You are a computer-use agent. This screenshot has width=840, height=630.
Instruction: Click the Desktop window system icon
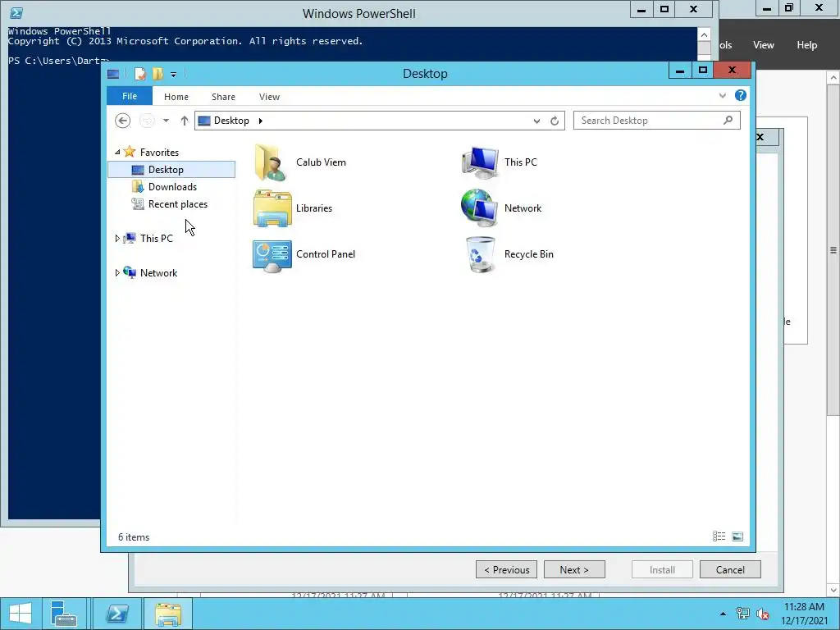[x=113, y=74]
